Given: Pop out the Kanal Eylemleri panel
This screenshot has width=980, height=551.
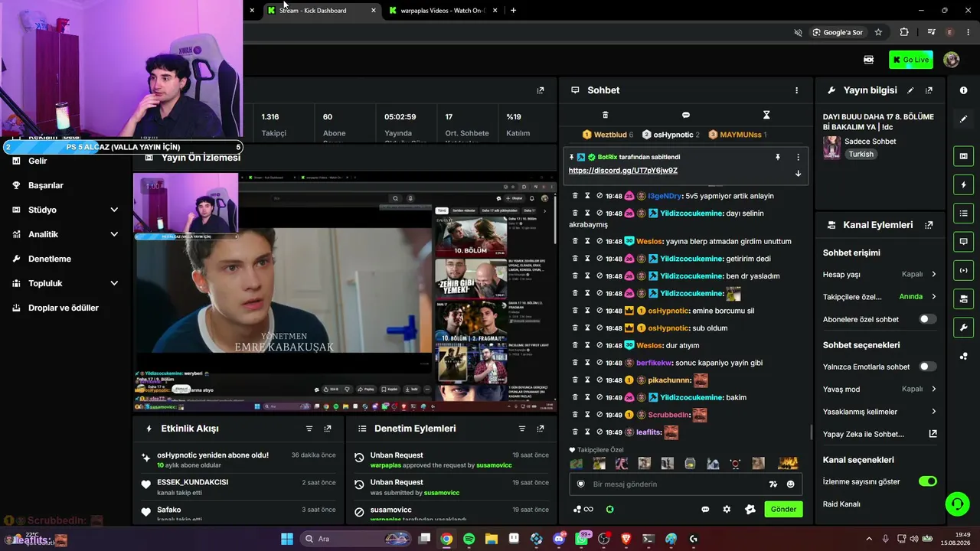Looking at the screenshot, I should (929, 225).
